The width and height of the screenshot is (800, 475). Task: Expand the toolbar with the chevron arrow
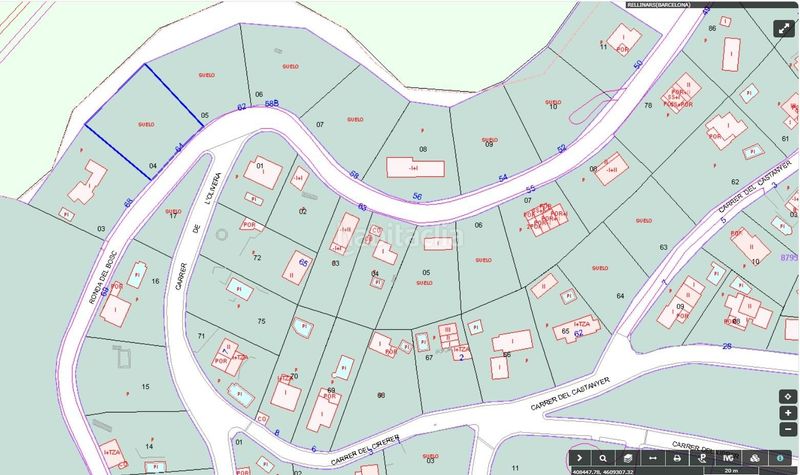pos(579,458)
